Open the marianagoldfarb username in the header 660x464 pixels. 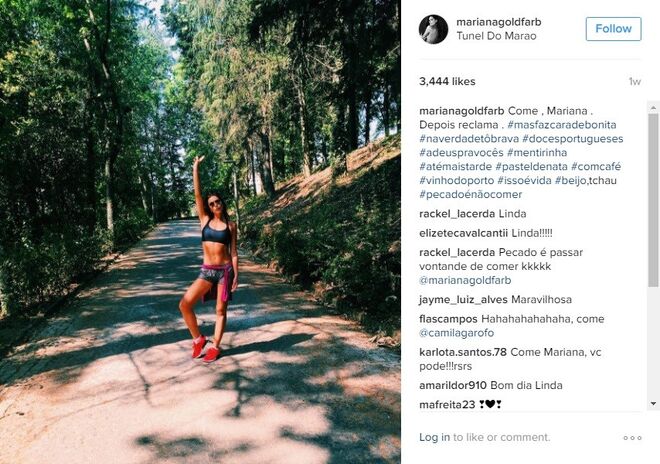[499, 22]
